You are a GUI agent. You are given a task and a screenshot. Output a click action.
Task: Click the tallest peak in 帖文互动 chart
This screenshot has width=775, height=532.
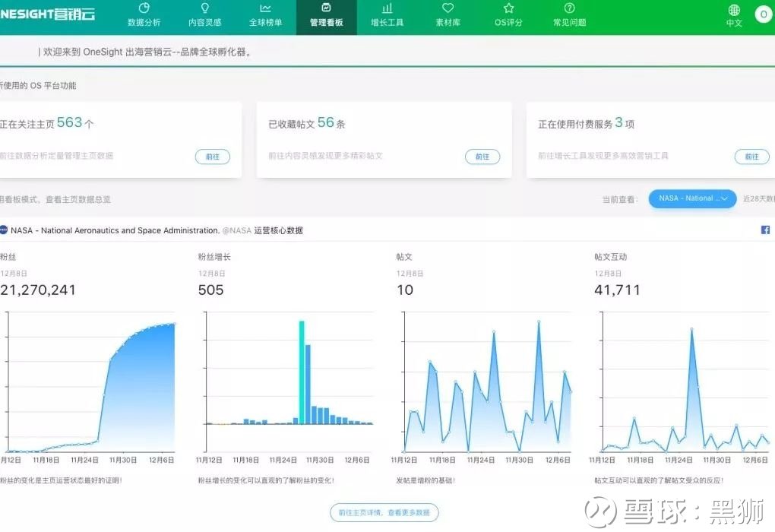tap(691, 330)
